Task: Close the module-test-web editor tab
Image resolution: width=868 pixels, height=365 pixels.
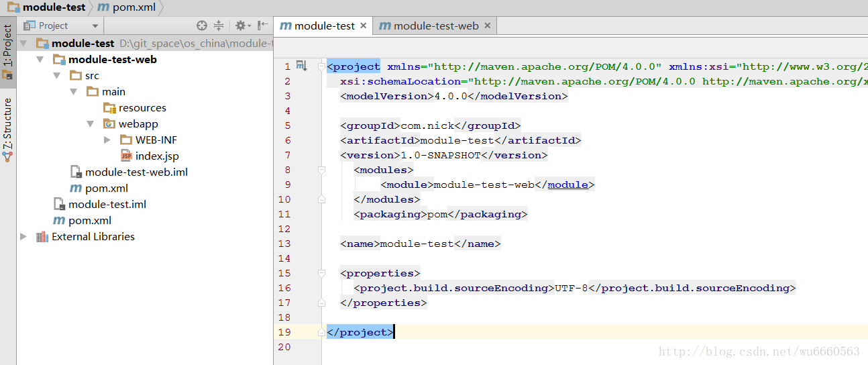Action: coord(488,25)
